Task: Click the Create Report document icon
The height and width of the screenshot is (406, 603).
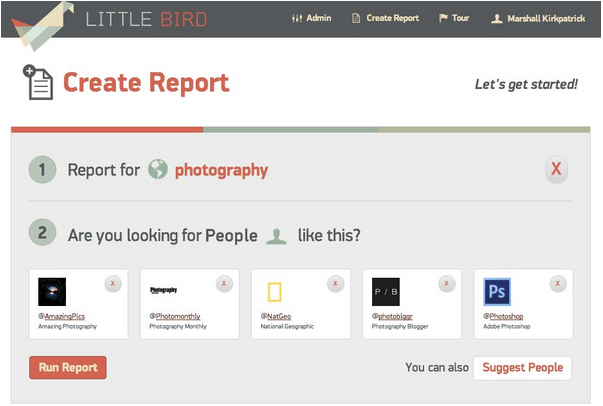Action: (38, 82)
